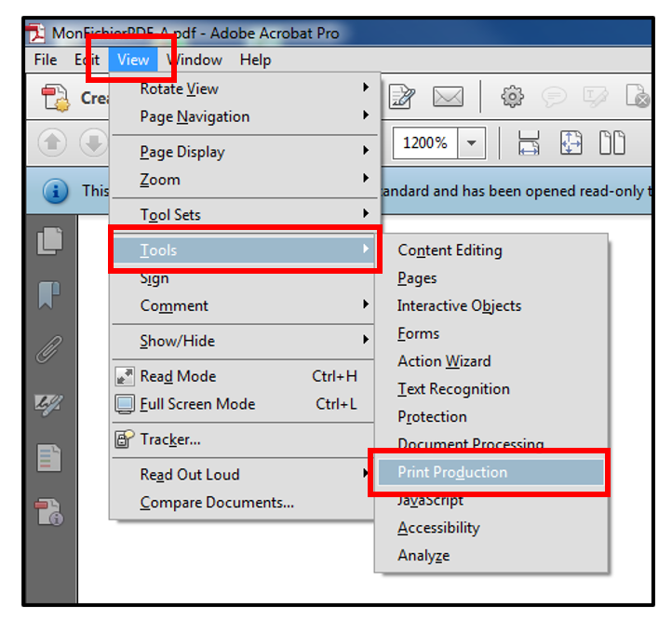Viewport: 672px width, 621px height.
Task: Open the Window menu
Action: click(x=195, y=60)
